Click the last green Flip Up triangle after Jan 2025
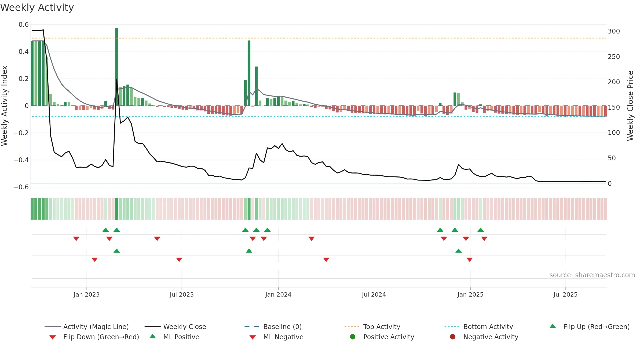 [481, 230]
